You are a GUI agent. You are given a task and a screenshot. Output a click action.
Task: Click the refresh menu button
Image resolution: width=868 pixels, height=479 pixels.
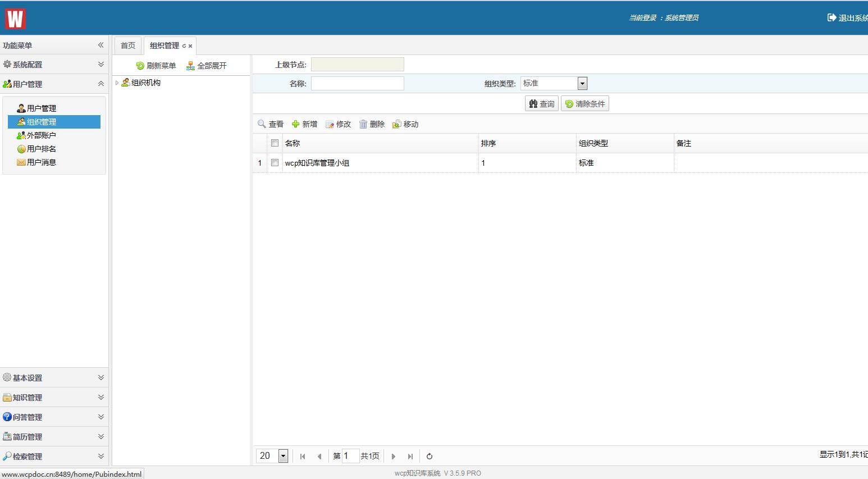(x=156, y=66)
